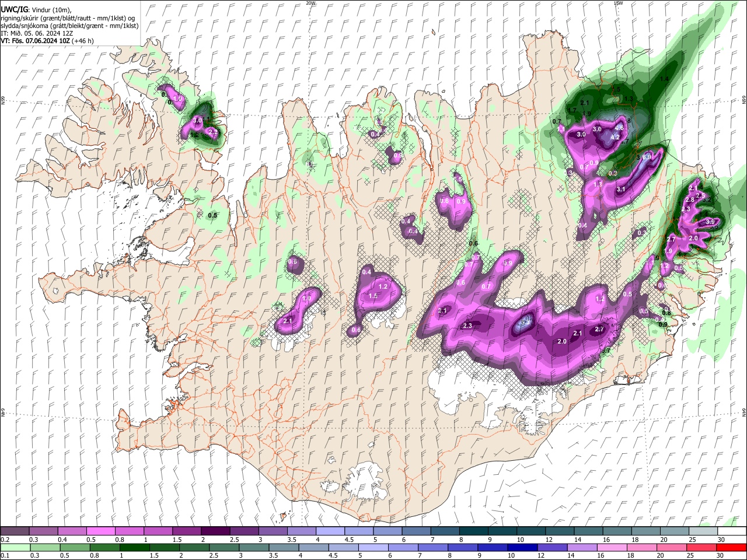The height and width of the screenshot is (560, 747).
Task: Click the '2.8' map value label
Action: (689, 200)
